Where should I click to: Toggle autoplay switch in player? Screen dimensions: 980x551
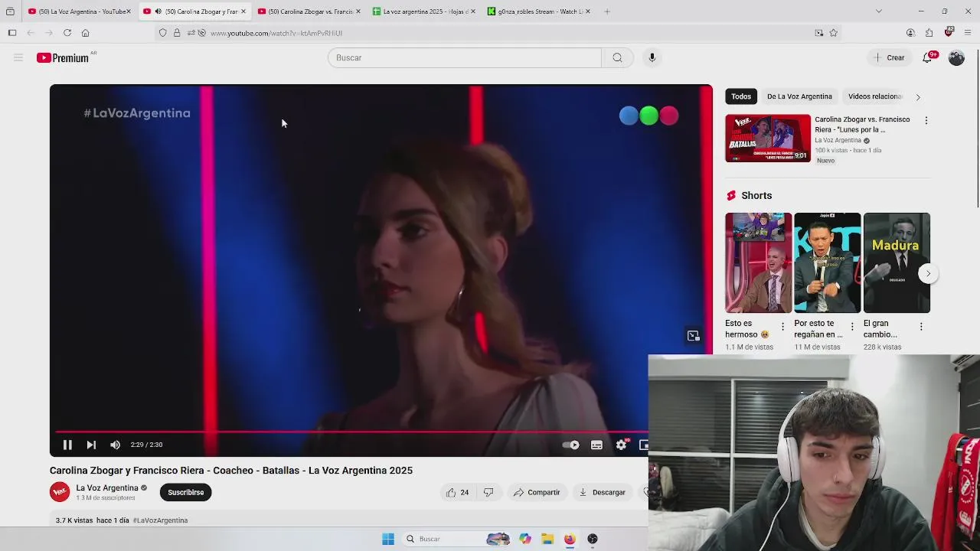tap(570, 445)
